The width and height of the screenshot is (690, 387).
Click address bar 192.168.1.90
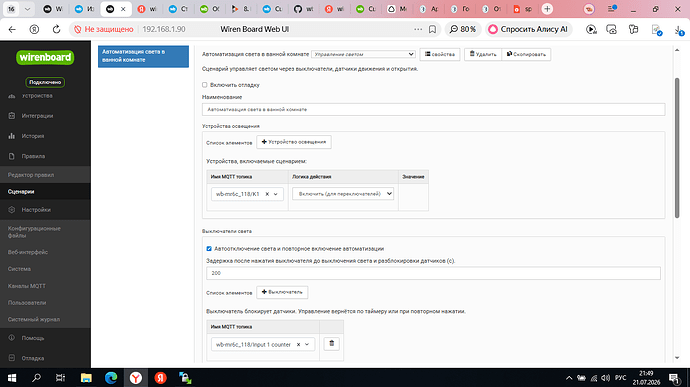point(164,29)
